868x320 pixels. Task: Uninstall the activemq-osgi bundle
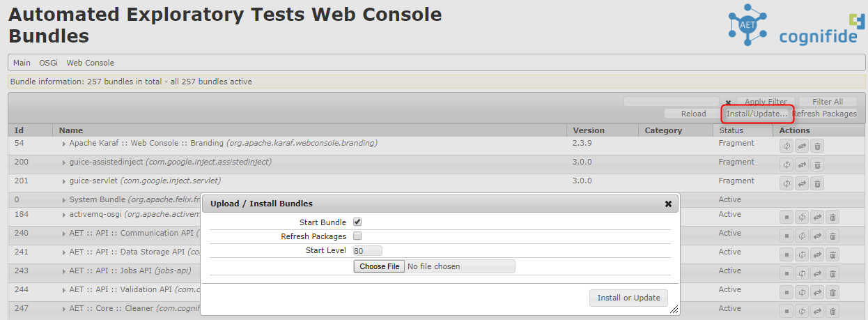tap(833, 218)
